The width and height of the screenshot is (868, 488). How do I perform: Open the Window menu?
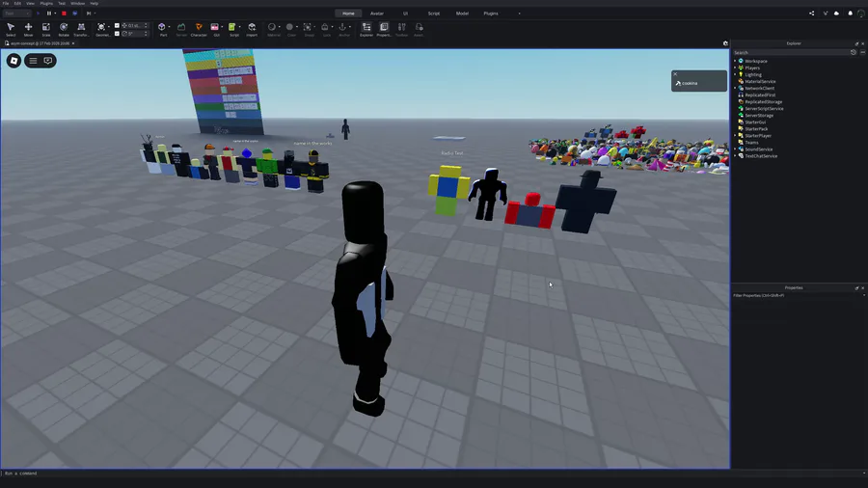[77, 3]
